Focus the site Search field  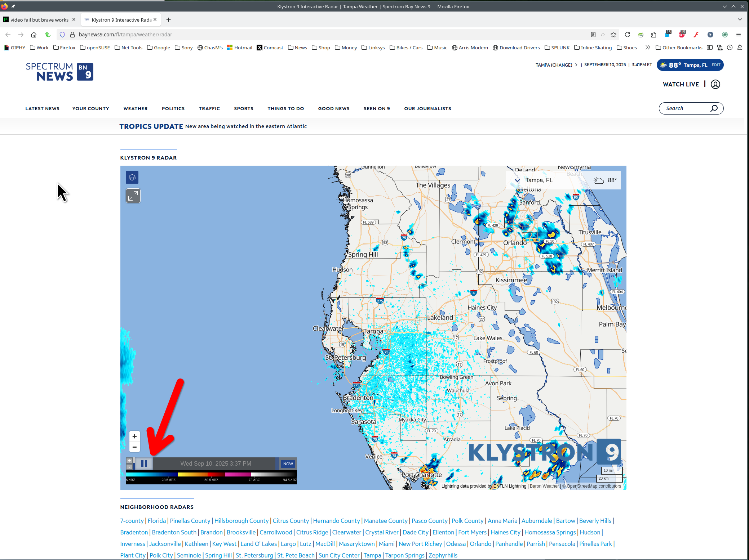pyautogui.click(x=691, y=108)
